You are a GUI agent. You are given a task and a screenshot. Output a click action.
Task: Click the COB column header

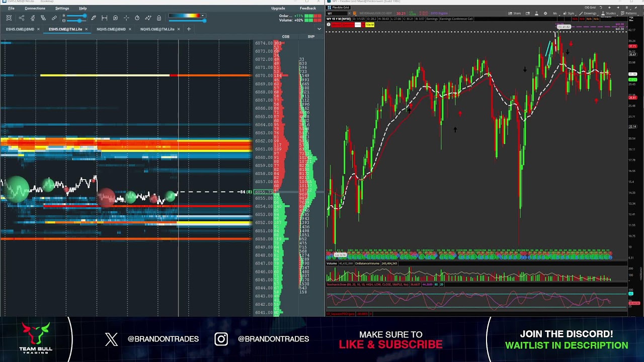coord(286,37)
